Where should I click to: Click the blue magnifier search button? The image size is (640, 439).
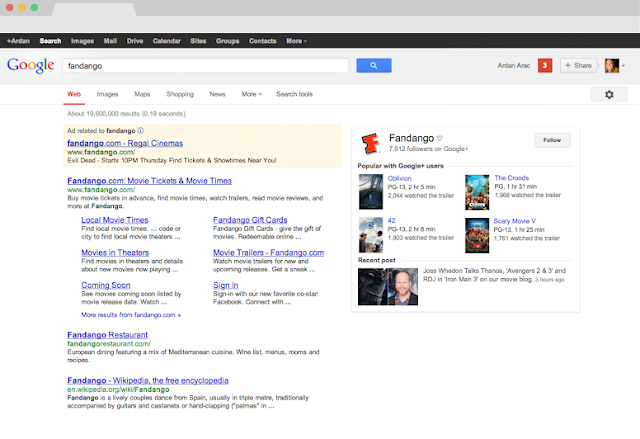click(x=373, y=65)
